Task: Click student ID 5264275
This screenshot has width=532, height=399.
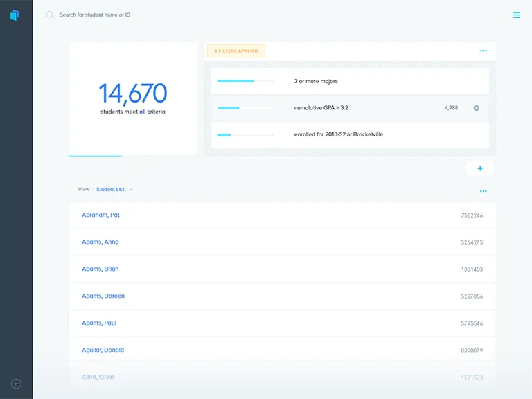Action: pyautogui.click(x=472, y=242)
